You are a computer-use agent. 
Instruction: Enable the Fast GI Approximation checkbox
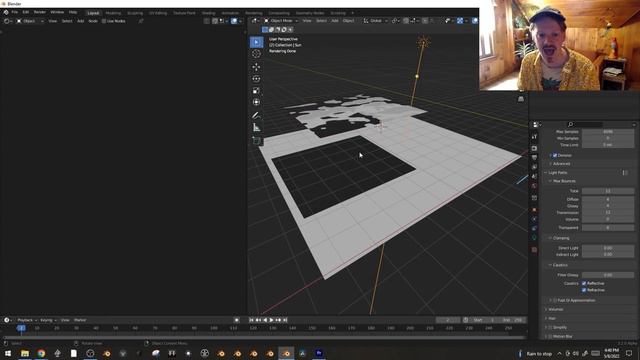[x=555, y=300]
